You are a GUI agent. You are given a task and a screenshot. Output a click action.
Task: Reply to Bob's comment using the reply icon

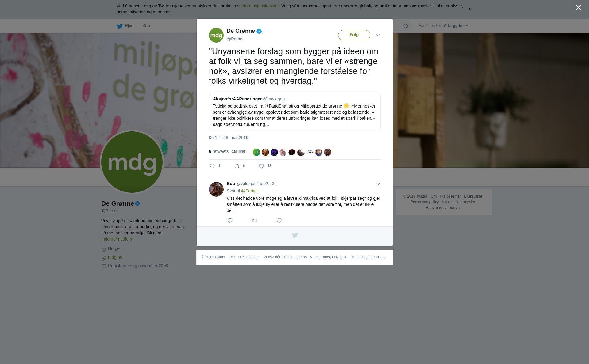[230, 221]
